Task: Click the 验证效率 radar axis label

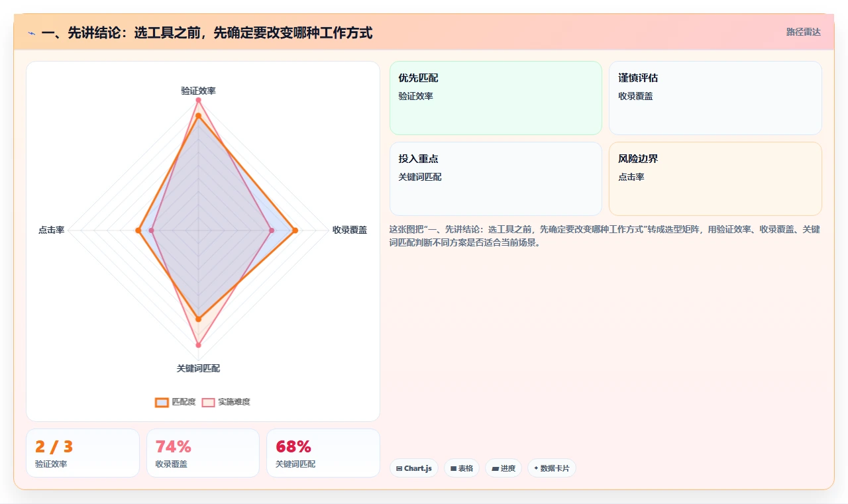Action: 198,91
